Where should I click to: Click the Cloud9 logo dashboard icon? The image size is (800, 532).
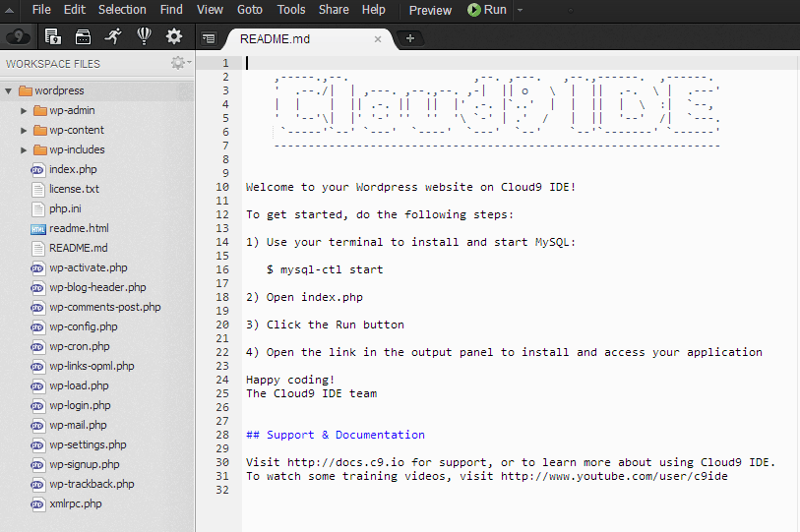click(x=18, y=36)
